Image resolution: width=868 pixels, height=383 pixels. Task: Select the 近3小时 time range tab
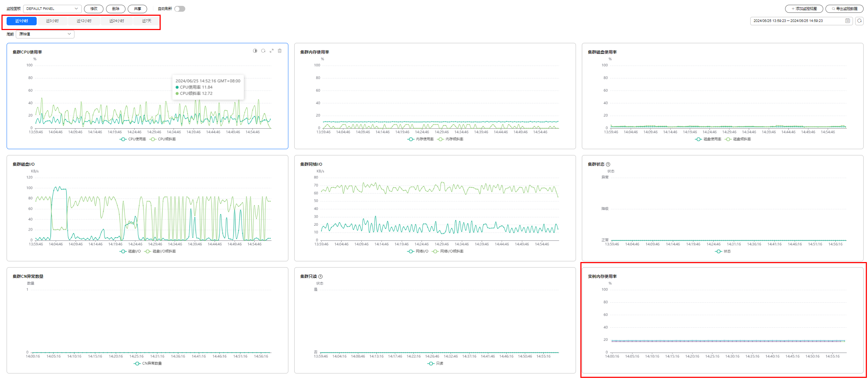click(52, 21)
